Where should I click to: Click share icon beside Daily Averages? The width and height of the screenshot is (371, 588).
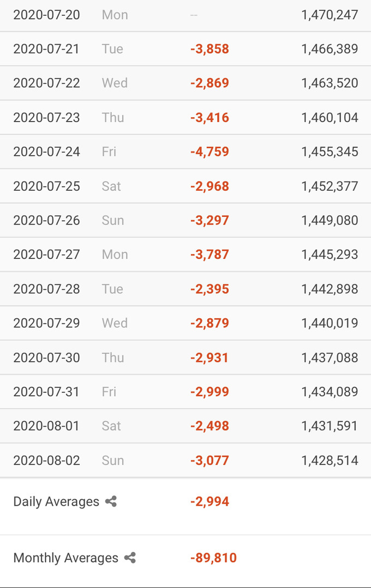point(111,501)
